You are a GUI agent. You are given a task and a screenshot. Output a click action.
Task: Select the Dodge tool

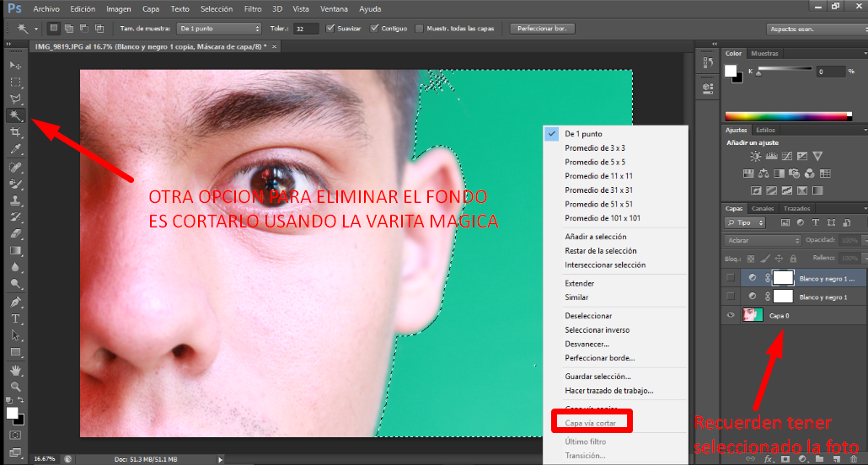[x=15, y=284]
